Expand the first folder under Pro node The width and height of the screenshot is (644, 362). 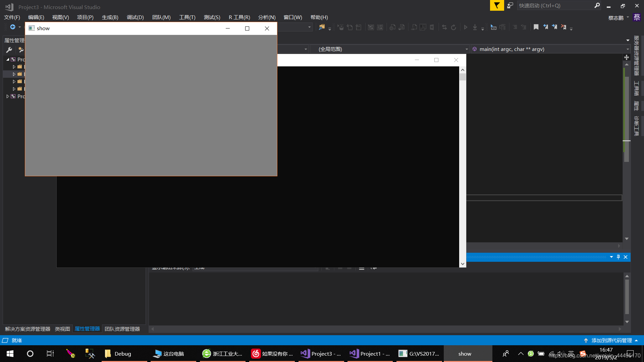point(14,67)
